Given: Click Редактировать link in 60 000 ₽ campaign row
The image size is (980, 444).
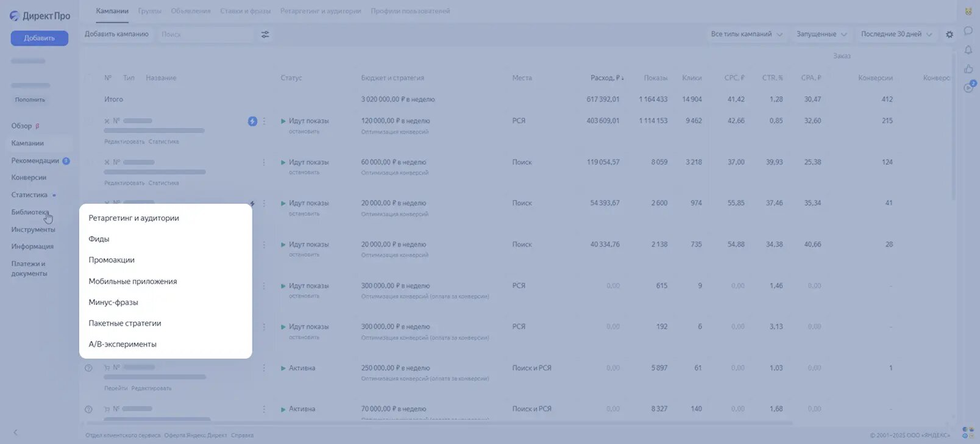Looking at the screenshot, I should [x=124, y=183].
